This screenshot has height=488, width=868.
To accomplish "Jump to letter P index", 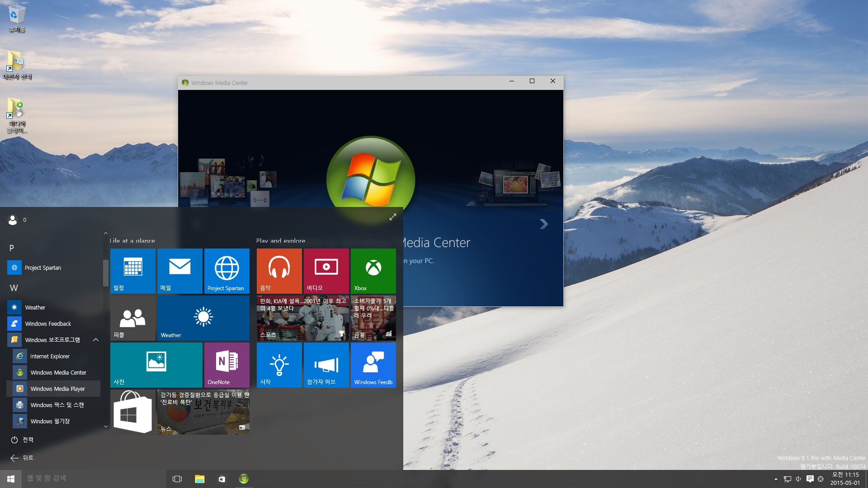I will click(x=12, y=248).
